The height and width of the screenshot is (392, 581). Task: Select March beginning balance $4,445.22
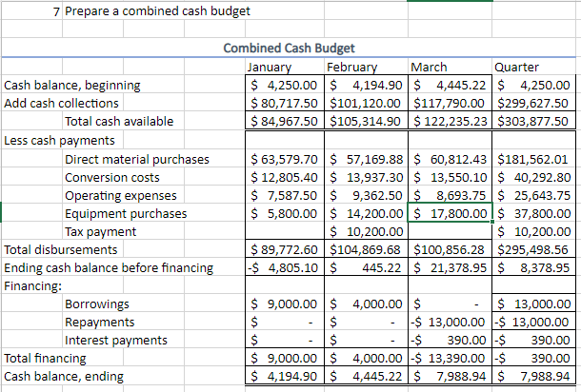point(451,85)
